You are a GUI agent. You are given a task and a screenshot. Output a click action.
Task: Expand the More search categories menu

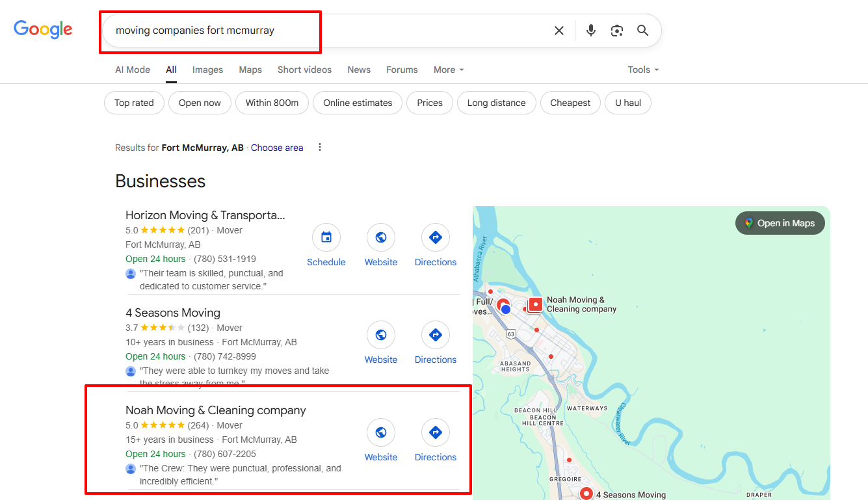[x=449, y=70]
